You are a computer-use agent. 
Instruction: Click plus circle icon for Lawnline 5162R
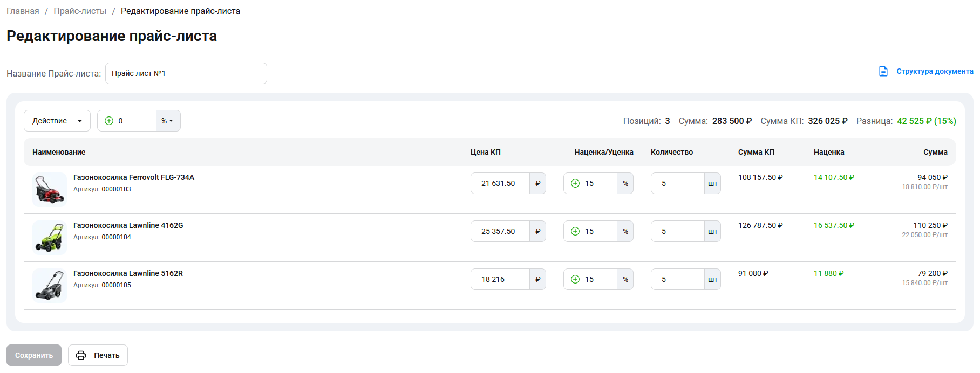coord(575,279)
